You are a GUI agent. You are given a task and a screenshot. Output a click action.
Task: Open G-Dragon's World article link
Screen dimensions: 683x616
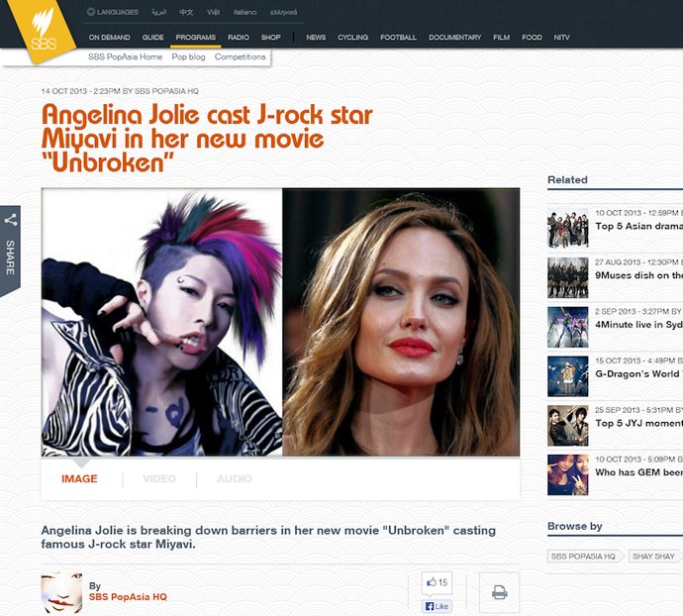click(638, 373)
